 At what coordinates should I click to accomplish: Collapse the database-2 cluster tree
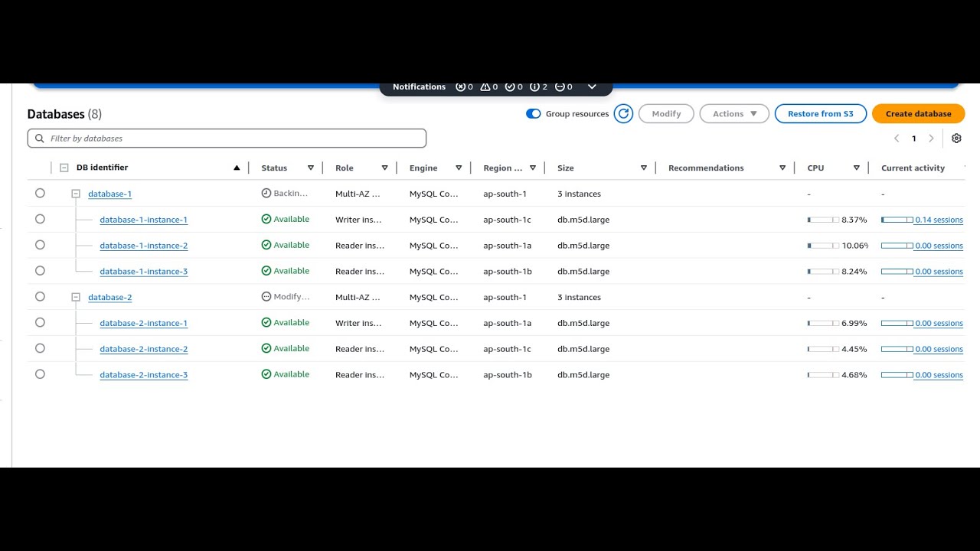(76, 297)
